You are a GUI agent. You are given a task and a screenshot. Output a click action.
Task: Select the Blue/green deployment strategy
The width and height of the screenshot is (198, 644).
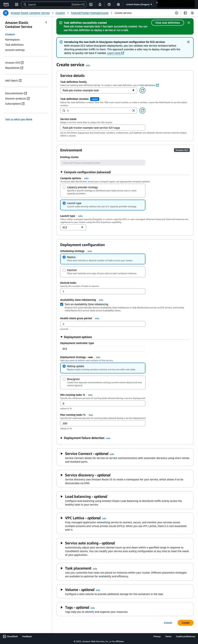(x=64, y=379)
